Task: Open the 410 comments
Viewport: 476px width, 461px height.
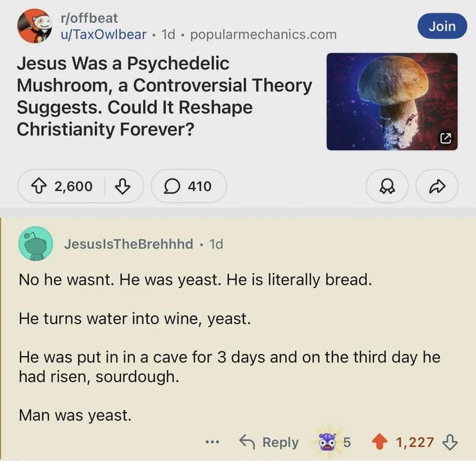Action: 189,186
